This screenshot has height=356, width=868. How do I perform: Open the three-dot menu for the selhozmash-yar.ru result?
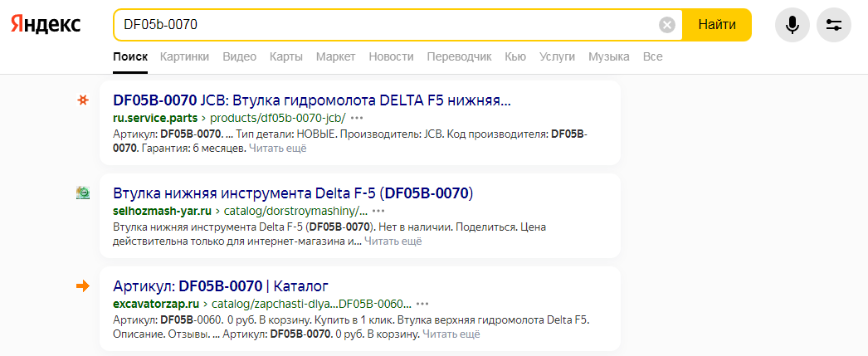[x=378, y=211]
